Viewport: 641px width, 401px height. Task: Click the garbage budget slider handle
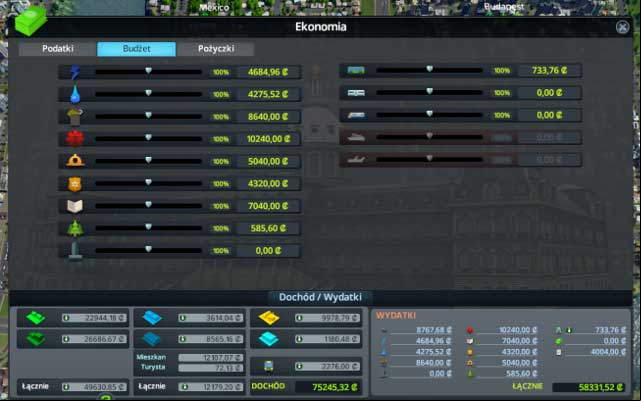(148, 115)
